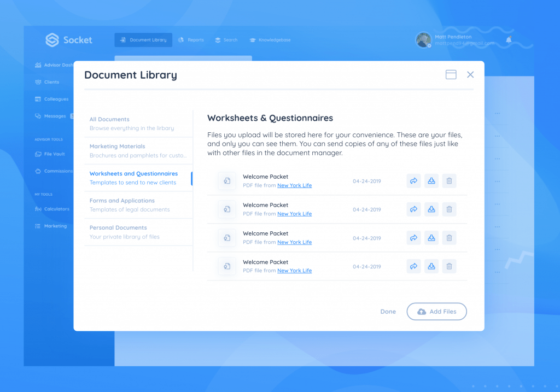This screenshot has height=392, width=560.
Task: Click the second row's Welcome Packet title
Action: (266, 205)
